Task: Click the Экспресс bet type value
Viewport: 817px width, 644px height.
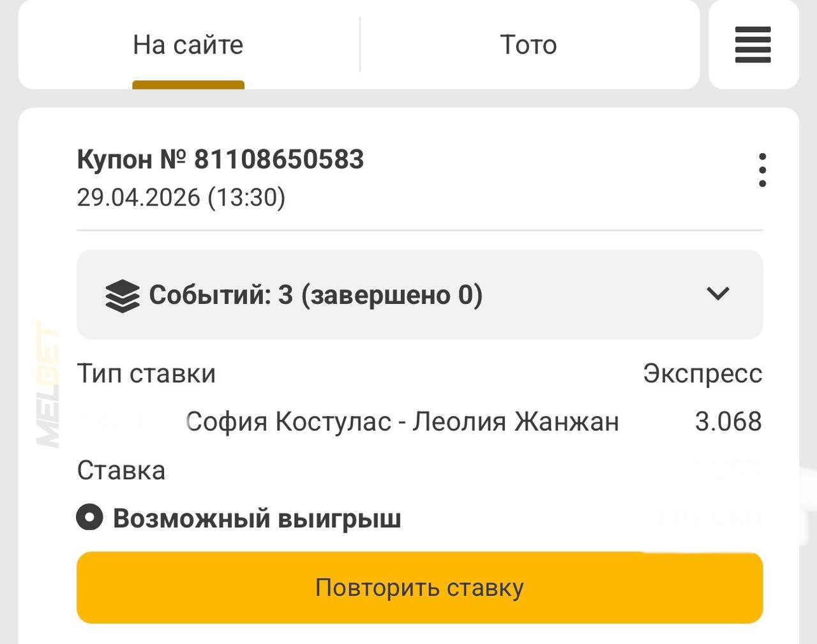Action: point(703,373)
